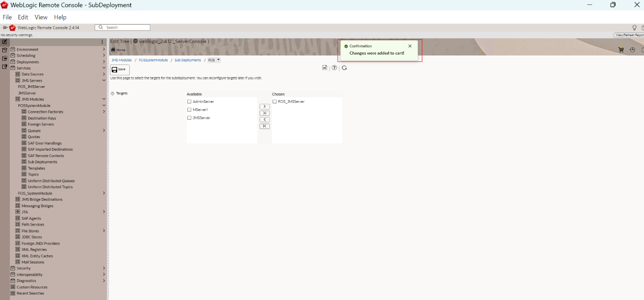Click the help icon next to Targets
Screen dimensions: 644x300
coord(113,93)
